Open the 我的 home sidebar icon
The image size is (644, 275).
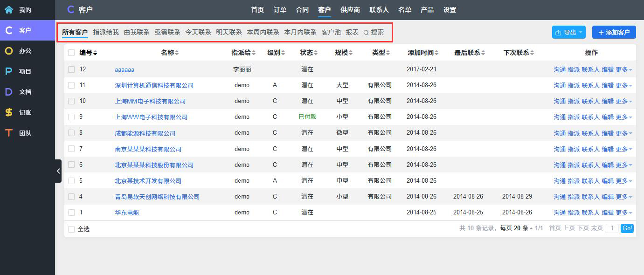pyautogui.click(x=9, y=10)
